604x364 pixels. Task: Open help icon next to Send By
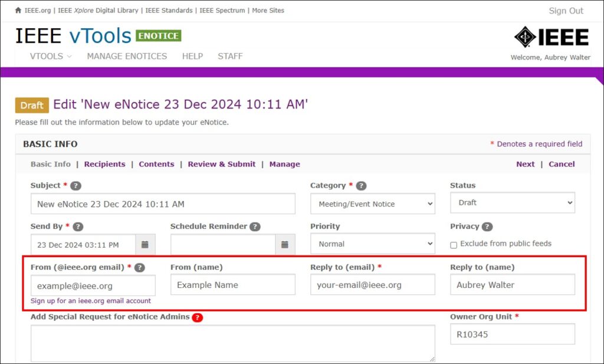pyautogui.click(x=78, y=227)
